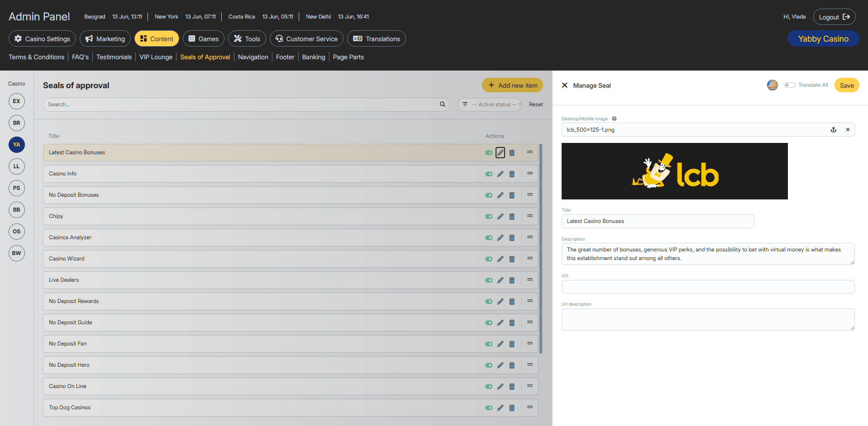Delete the Latest Casino Bonuses seal
This screenshot has height=426, width=868.
point(512,153)
